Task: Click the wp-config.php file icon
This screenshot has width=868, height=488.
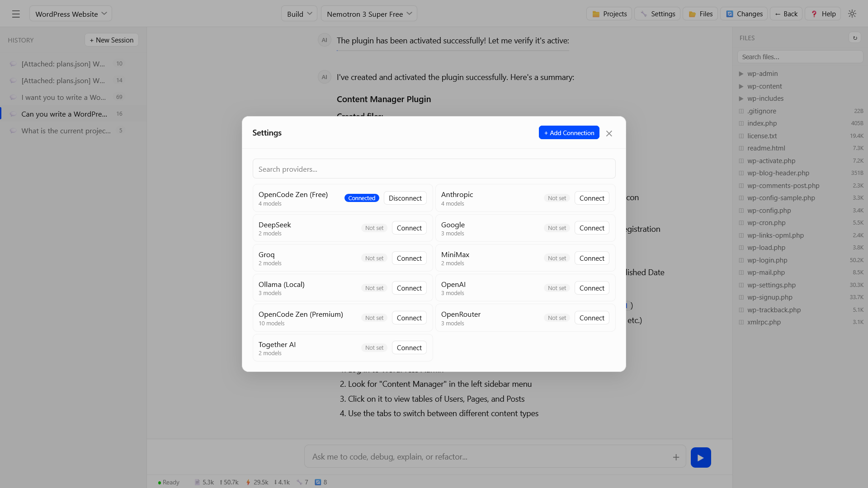Action: point(741,211)
